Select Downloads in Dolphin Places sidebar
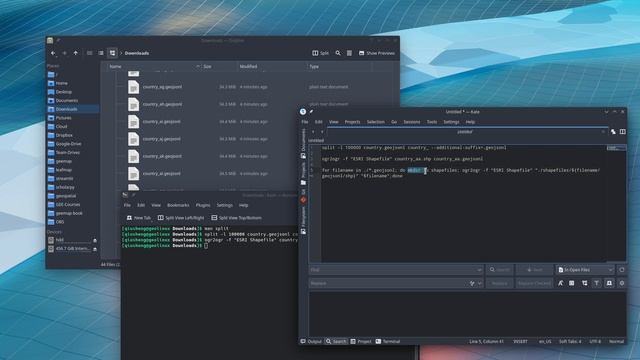 (72, 109)
